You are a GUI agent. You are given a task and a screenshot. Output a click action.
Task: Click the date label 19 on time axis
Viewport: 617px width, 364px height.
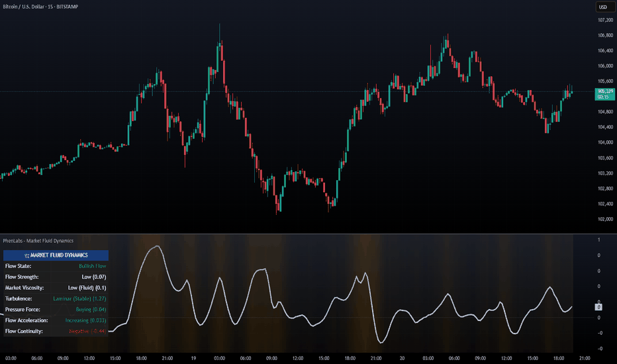pyautogui.click(x=193, y=359)
